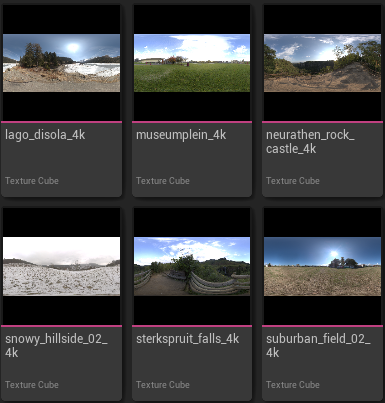Select the sterkspruit_falls_4k fence path thumbnail

(x=192, y=266)
